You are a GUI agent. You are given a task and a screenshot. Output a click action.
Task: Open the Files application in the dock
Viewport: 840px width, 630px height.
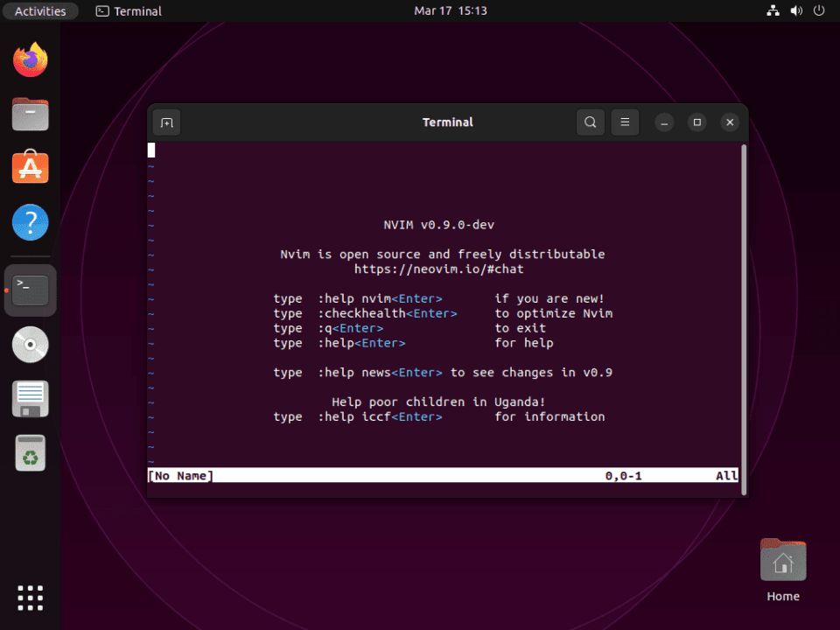(x=30, y=115)
